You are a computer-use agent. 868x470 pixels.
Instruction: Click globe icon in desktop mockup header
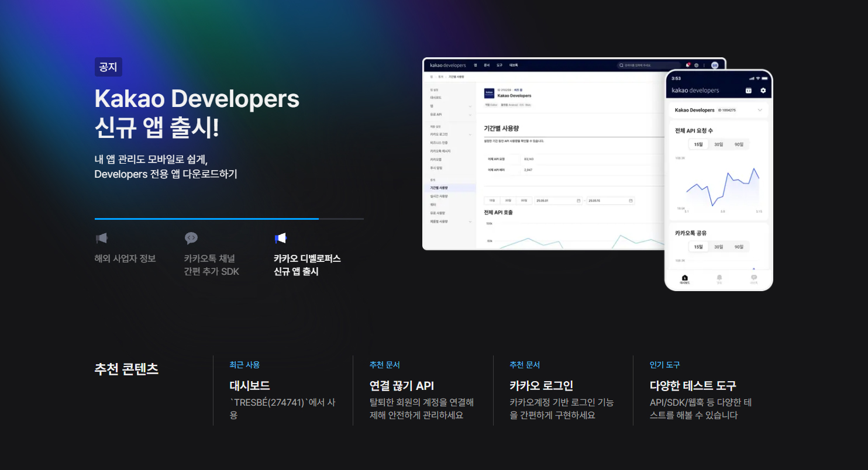coord(696,65)
